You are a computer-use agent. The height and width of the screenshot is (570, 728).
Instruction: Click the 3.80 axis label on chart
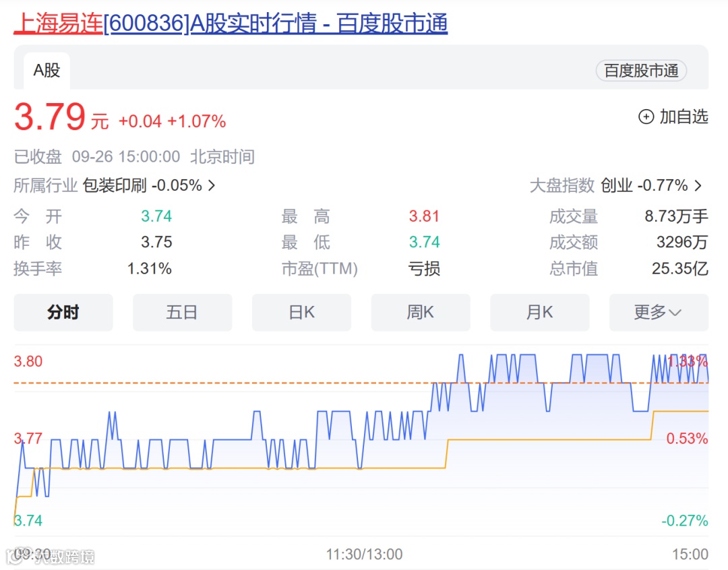coord(28,361)
